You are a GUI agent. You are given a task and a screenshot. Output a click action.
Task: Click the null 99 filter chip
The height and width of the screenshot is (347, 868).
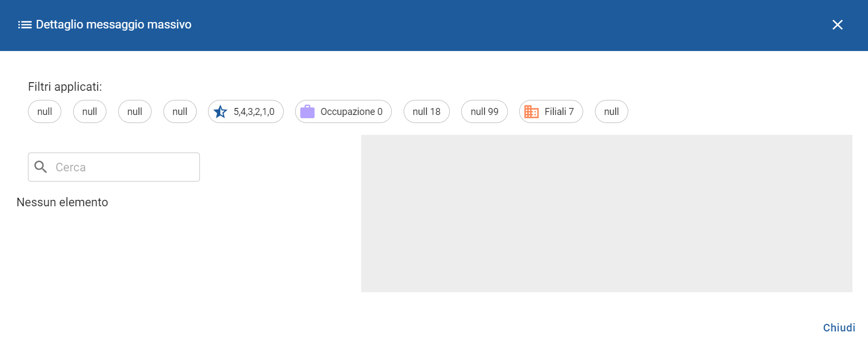coord(484,112)
